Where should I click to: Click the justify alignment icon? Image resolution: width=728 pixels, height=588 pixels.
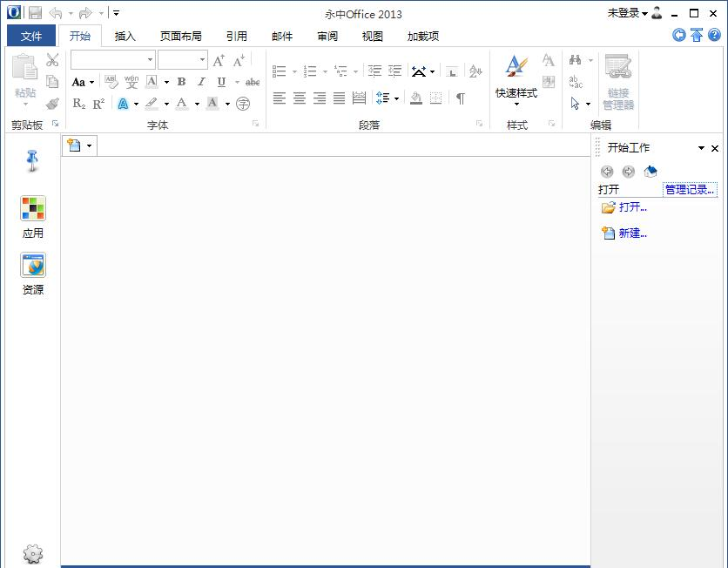click(x=340, y=98)
